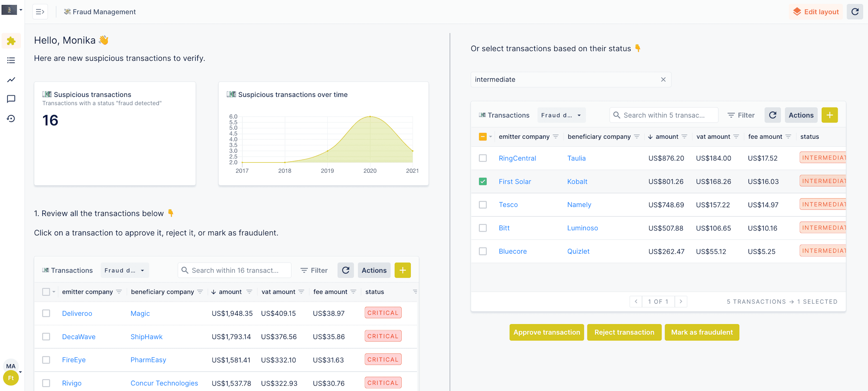Screen dimensions: 868x391
Task: Filter fee amount column in left table
Action: (353, 292)
